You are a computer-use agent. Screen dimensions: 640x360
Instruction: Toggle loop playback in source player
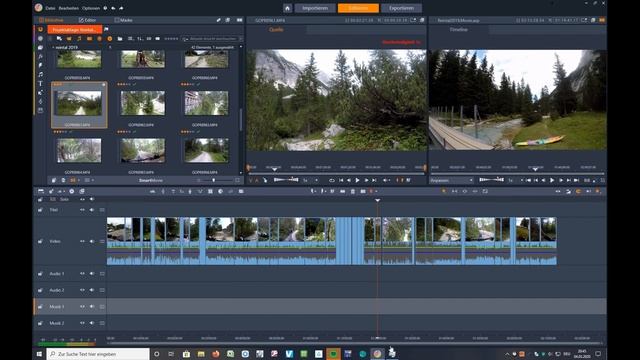pyautogui.click(x=331, y=180)
